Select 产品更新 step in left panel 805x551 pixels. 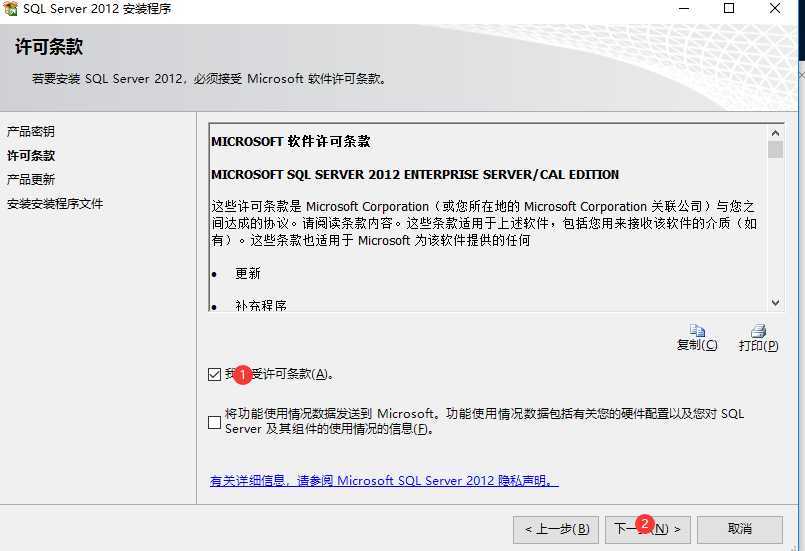30,180
